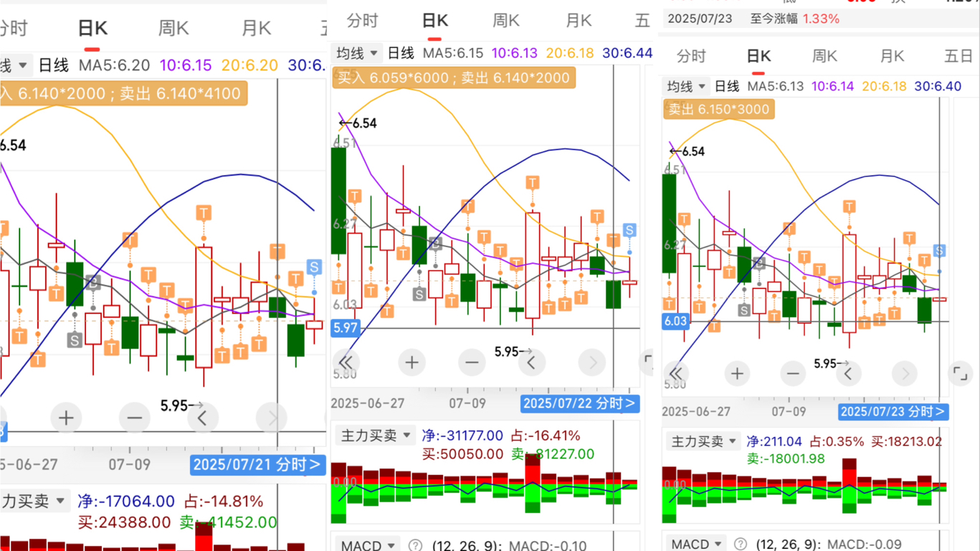
Task: Zoom in the 2025/07/21 chart with plus
Action: pos(66,418)
